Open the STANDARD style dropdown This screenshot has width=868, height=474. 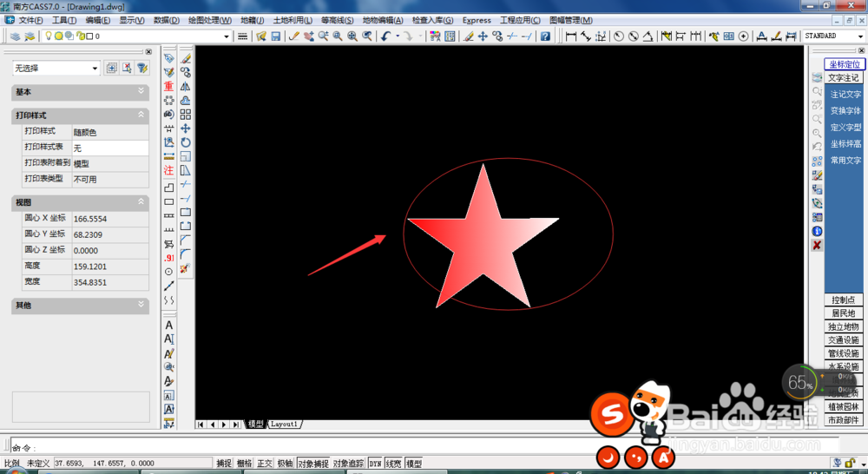[x=860, y=36]
